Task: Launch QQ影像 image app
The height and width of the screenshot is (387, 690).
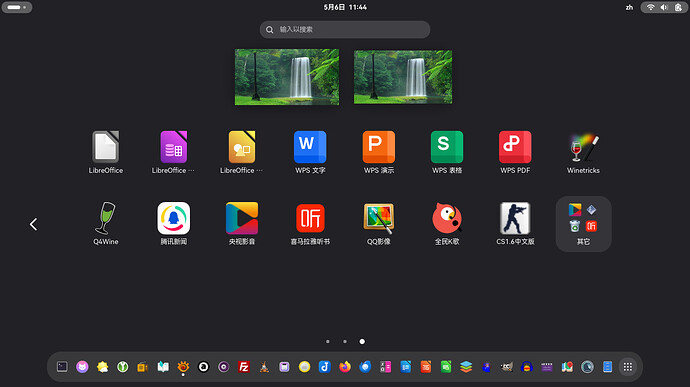Action: click(x=378, y=224)
